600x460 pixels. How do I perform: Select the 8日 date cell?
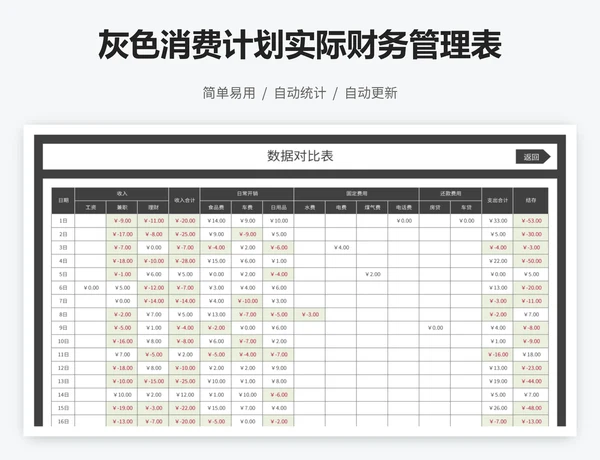point(64,315)
